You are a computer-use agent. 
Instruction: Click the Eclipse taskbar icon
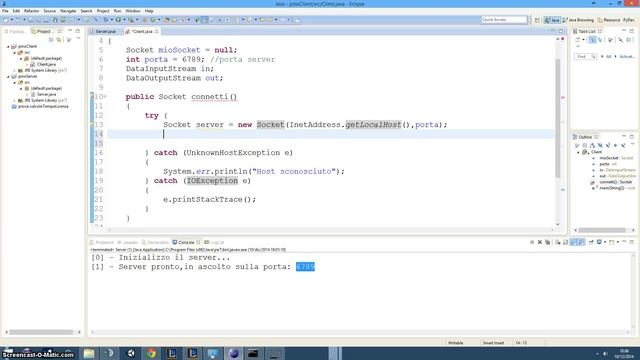click(x=233, y=353)
